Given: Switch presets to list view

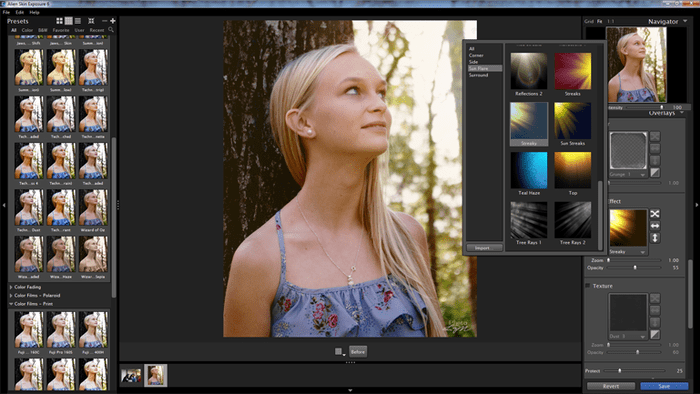Looking at the screenshot, I should [78, 21].
